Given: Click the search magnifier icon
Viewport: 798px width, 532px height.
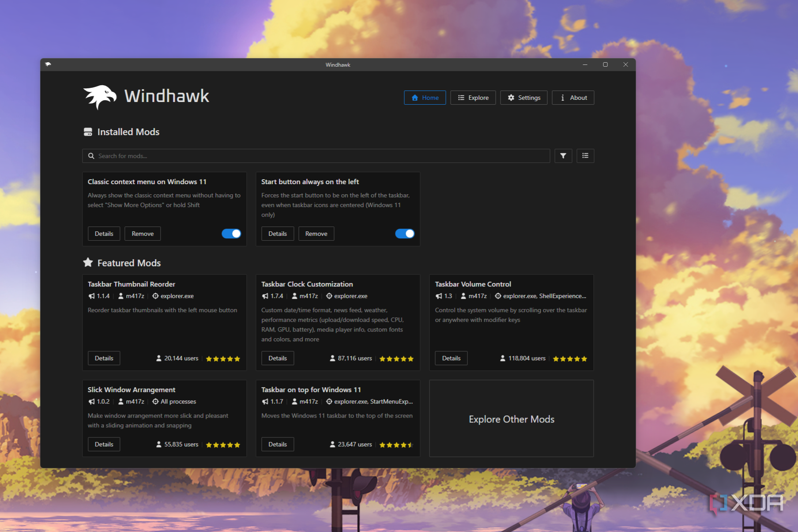Looking at the screenshot, I should pyautogui.click(x=91, y=156).
